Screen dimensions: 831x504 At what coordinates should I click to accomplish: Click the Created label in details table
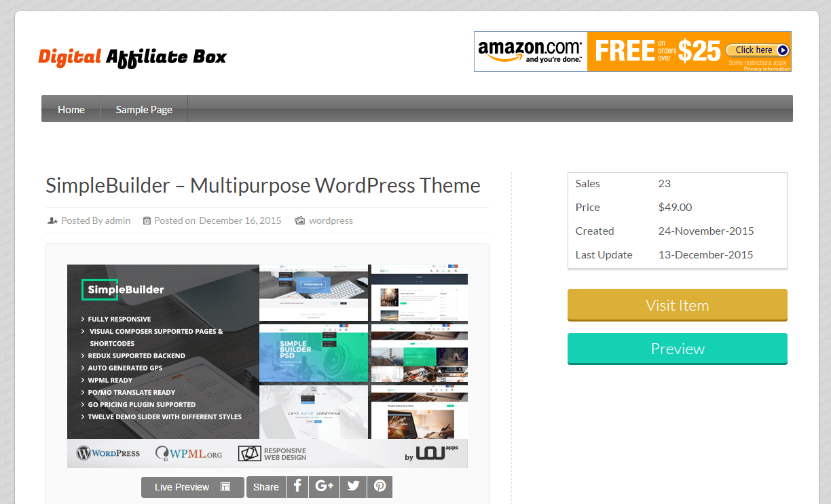pyautogui.click(x=595, y=231)
